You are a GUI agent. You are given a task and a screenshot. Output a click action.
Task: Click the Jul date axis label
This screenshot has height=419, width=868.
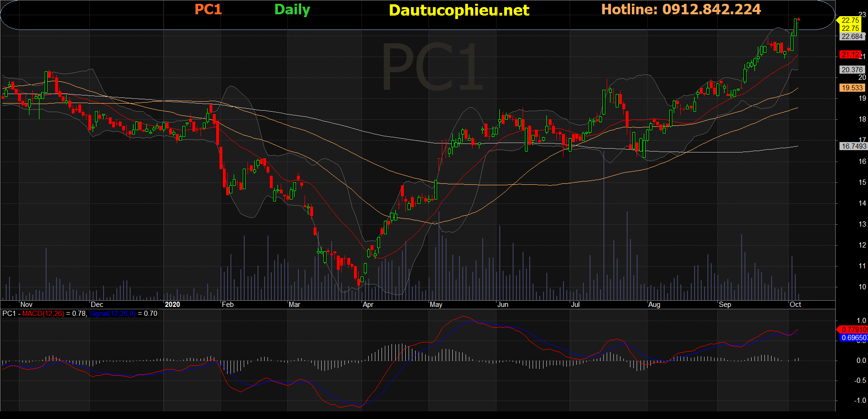tap(575, 305)
